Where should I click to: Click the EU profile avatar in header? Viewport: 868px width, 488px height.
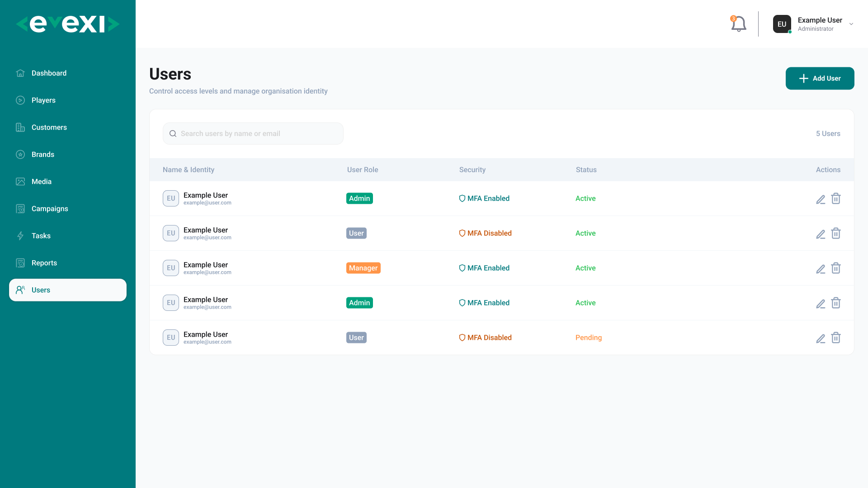[x=782, y=24]
